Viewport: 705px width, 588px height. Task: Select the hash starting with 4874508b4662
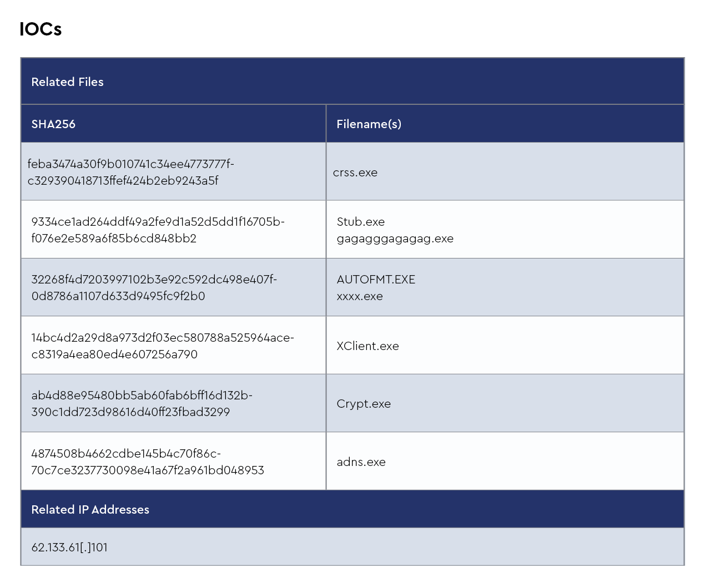pos(147,462)
